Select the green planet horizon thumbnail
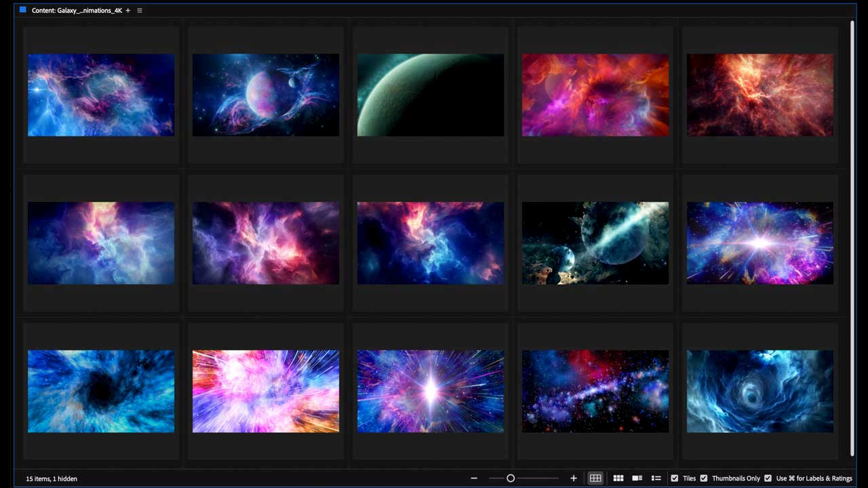 point(430,95)
